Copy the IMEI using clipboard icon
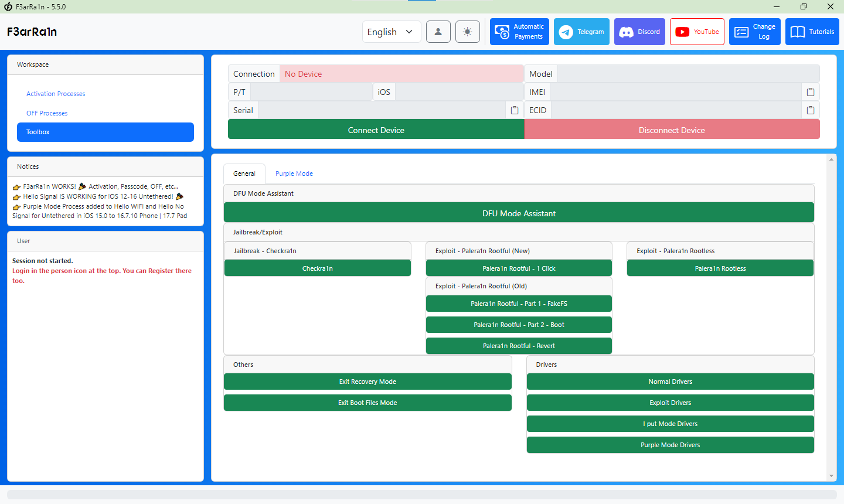Viewport: 844px width, 504px height. coord(811,92)
